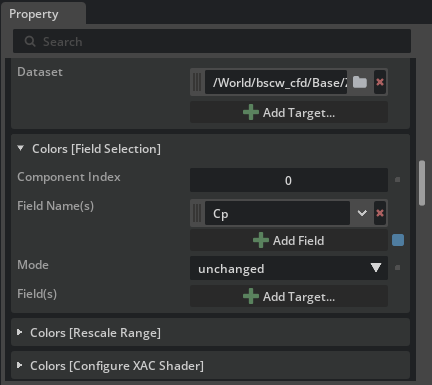Screen dimensions: 432x385
Task: Select the Property tab
Action: (x=43, y=14)
